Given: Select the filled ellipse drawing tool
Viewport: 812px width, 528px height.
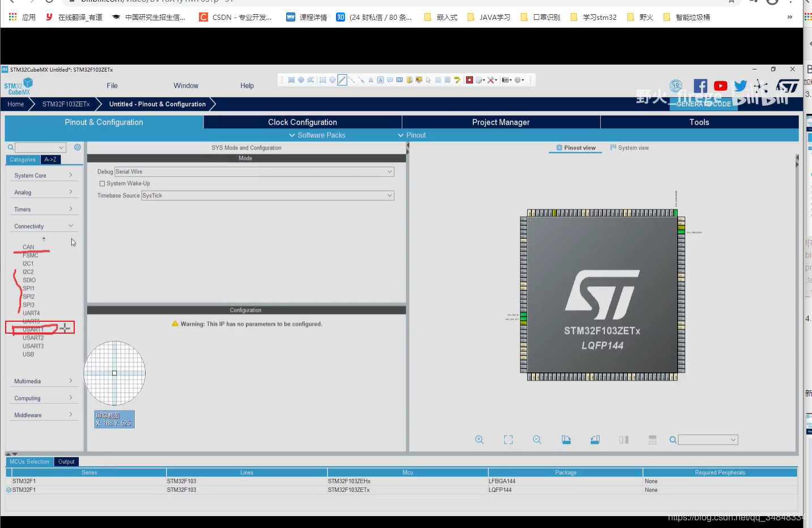Looking at the screenshot, I should pyautogui.click(x=301, y=80).
